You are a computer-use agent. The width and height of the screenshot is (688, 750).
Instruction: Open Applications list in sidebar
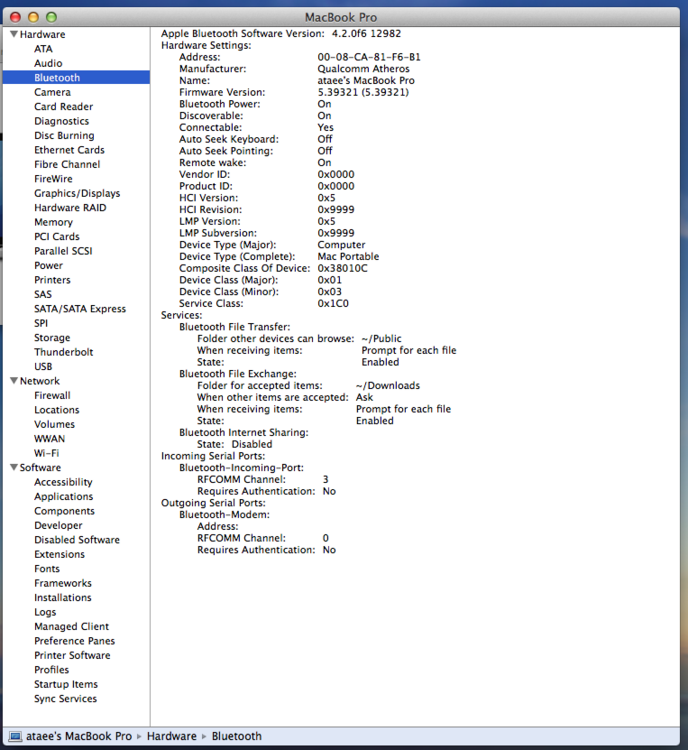[64, 496]
